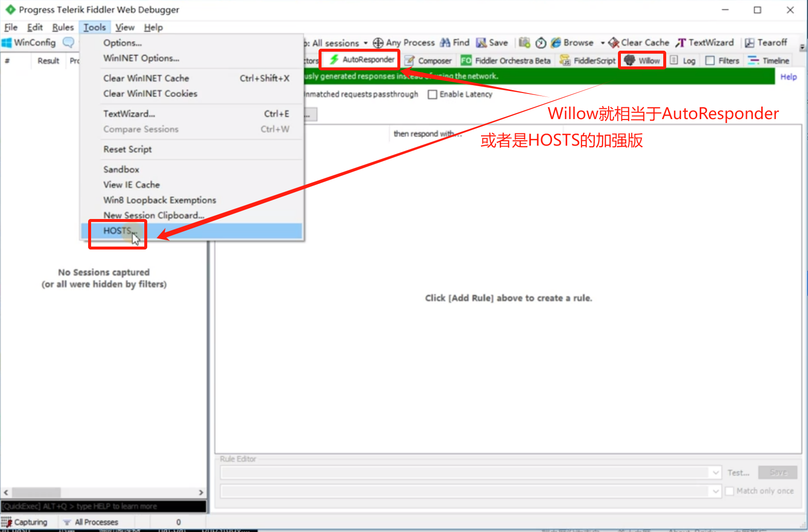Click the 'then respond with...' column header
The height and width of the screenshot is (532, 808).
pos(427,134)
